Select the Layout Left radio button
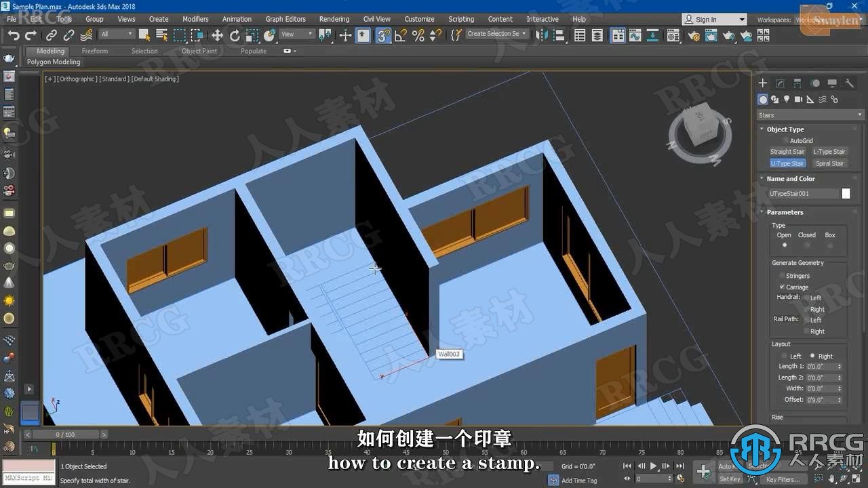Viewport: 868px width, 488px height. pyautogui.click(x=784, y=356)
